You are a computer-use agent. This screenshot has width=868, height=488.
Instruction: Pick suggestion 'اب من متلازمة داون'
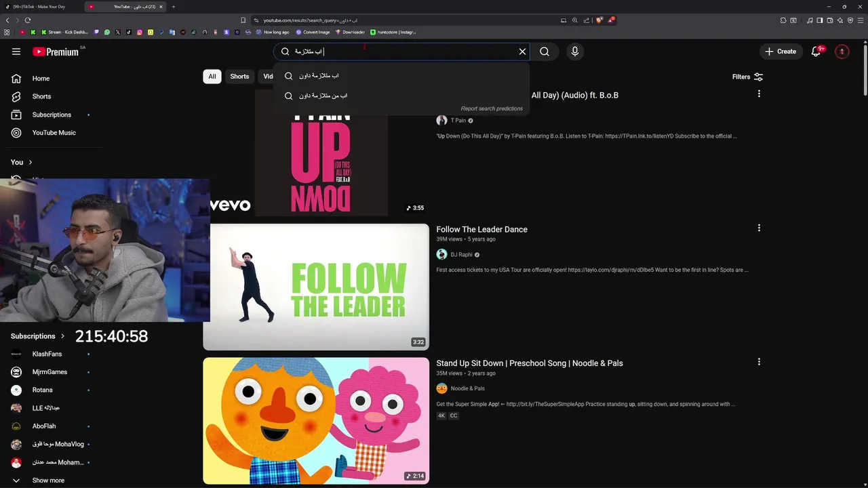(x=401, y=96)
